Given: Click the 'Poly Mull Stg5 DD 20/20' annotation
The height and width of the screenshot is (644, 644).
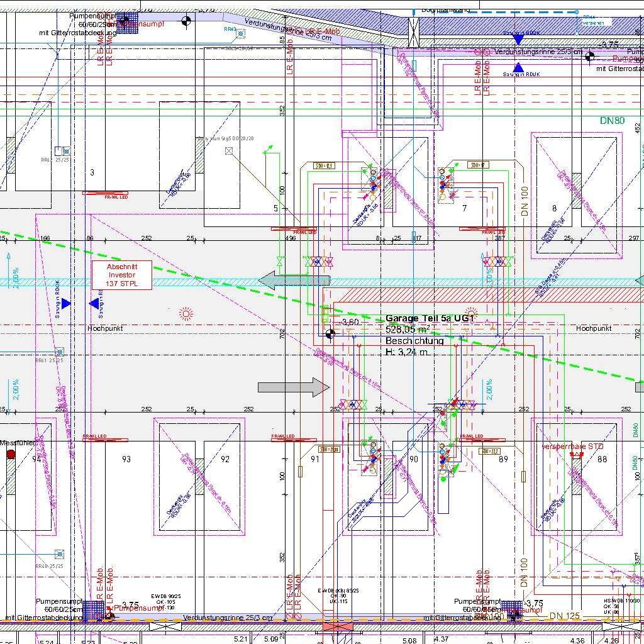Looking at the screenshot, I should tap(225, 139).
